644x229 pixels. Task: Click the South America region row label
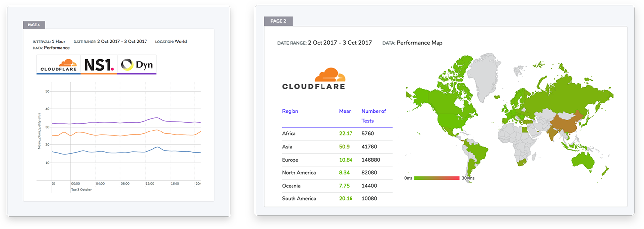(x=299, y=199)
